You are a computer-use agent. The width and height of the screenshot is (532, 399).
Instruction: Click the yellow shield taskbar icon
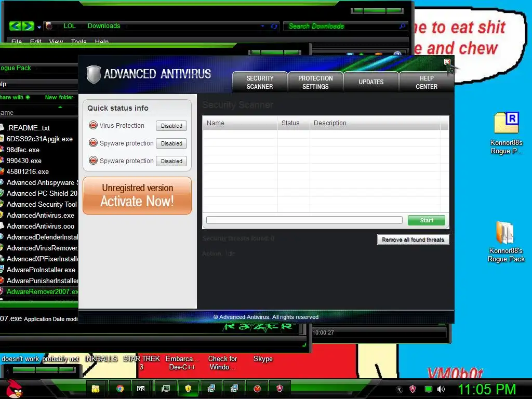point(188,389)
